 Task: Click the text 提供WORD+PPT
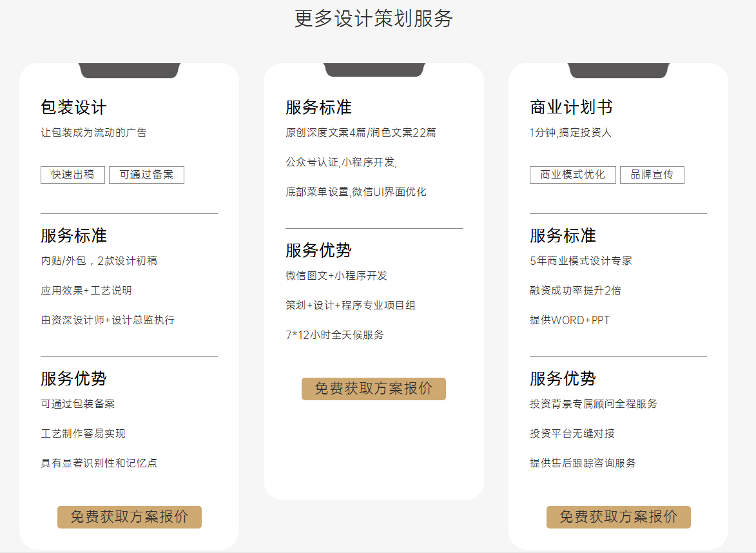click(x=570, y=320)
